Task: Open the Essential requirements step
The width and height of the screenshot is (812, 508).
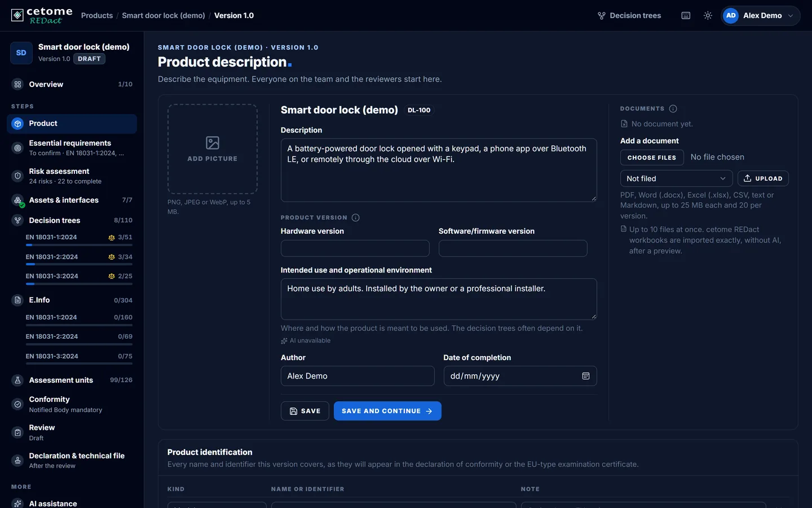Action: [72, 148]
